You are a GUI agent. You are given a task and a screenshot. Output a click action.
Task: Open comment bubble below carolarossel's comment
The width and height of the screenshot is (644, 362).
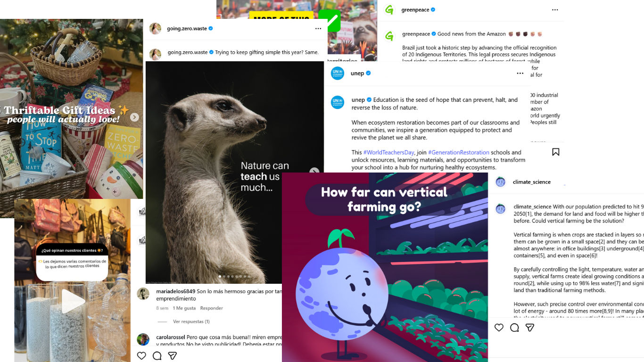(157, 355)
